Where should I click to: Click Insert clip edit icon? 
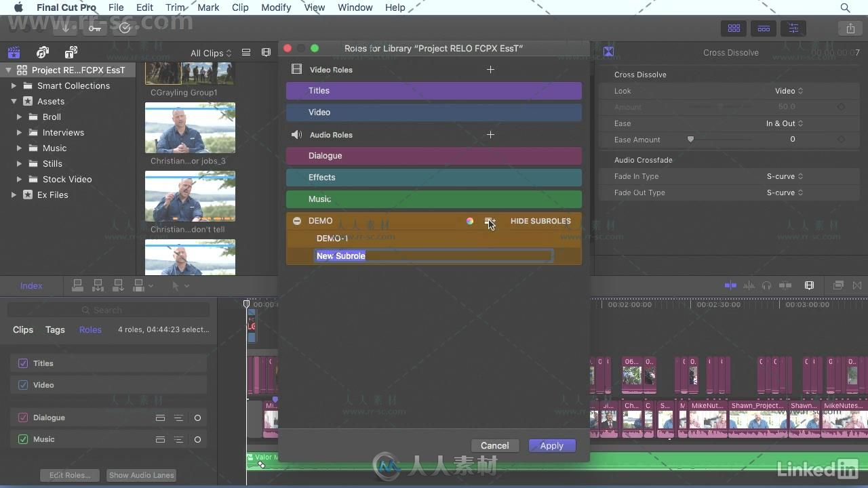[x=98, y=285]
